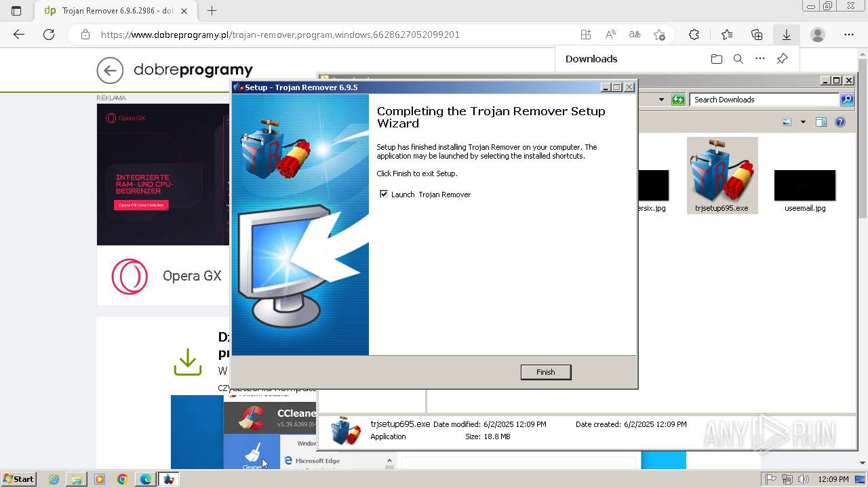
Task: Click the Date modified detail in Explorer
Action: click(x=490, y=424)
